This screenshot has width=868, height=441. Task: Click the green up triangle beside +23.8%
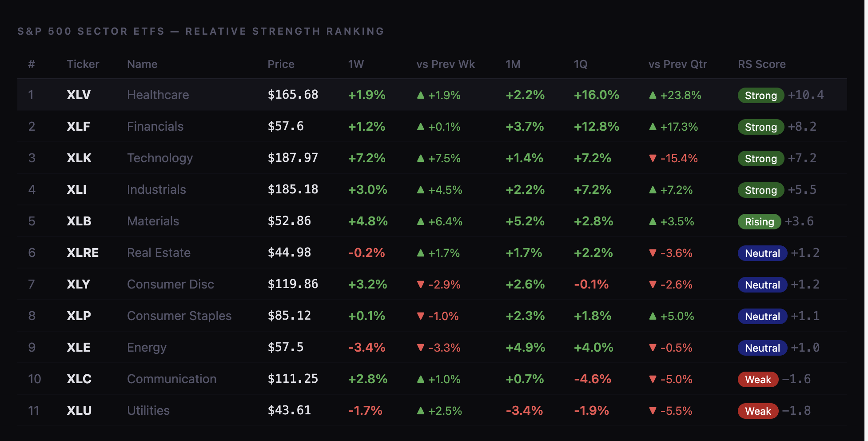653,95
